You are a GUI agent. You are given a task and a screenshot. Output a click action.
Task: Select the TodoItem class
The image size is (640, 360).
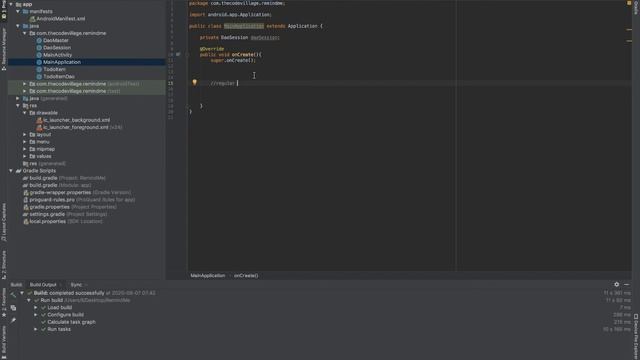pyautogui.click(x=54, y=69)
